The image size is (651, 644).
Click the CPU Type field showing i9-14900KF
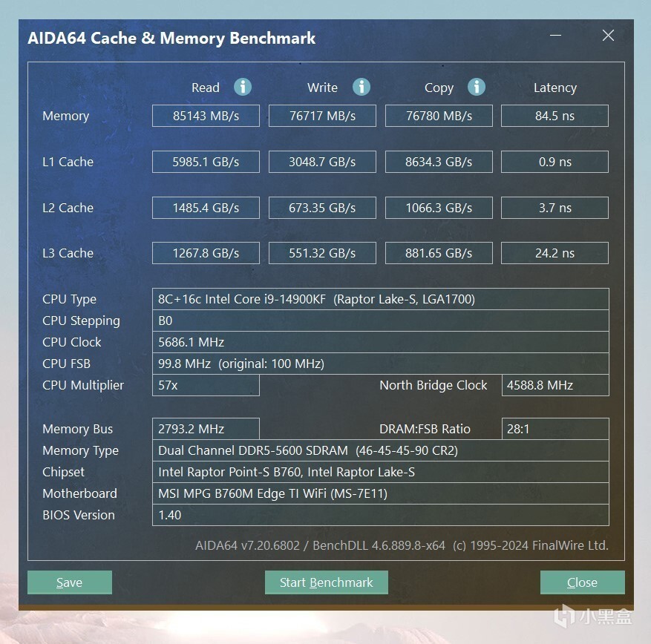pyautogui.click(x=381, y=299)
